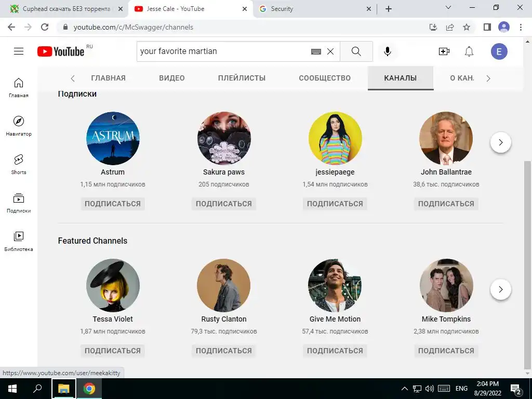Open the on-screen keyboard in search box
This screenshot has height=399, width=532.
pos(316,51)
